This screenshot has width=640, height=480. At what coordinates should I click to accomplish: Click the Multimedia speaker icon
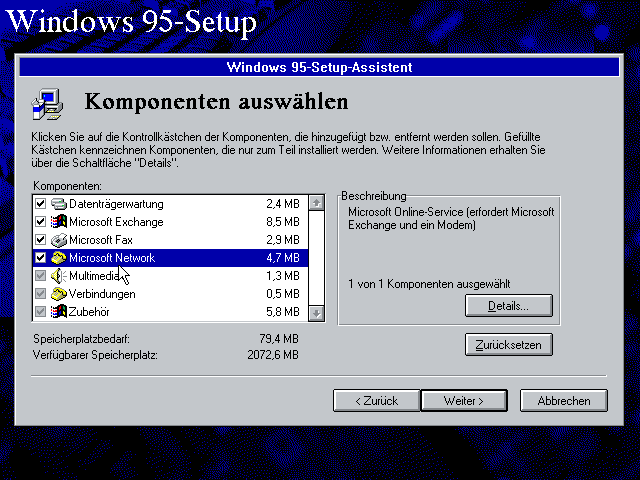[x=59, y=276]
